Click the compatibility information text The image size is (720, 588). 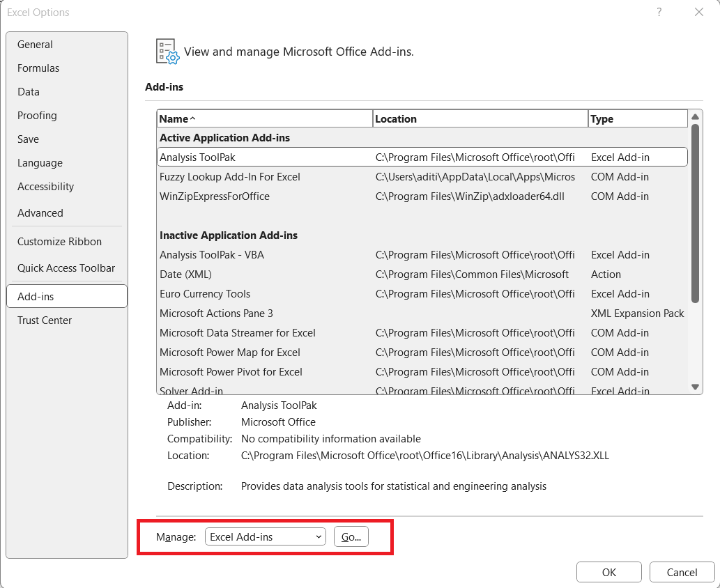click(x=330, y=439)
